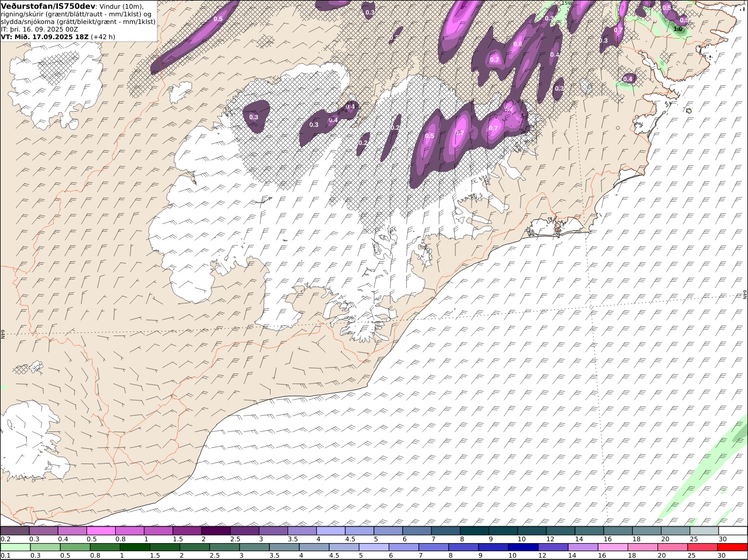Pick the lower-row pale green swatch between 0.1 and 0.3
Screen dimensions: 748x560
tap(15, 547)
